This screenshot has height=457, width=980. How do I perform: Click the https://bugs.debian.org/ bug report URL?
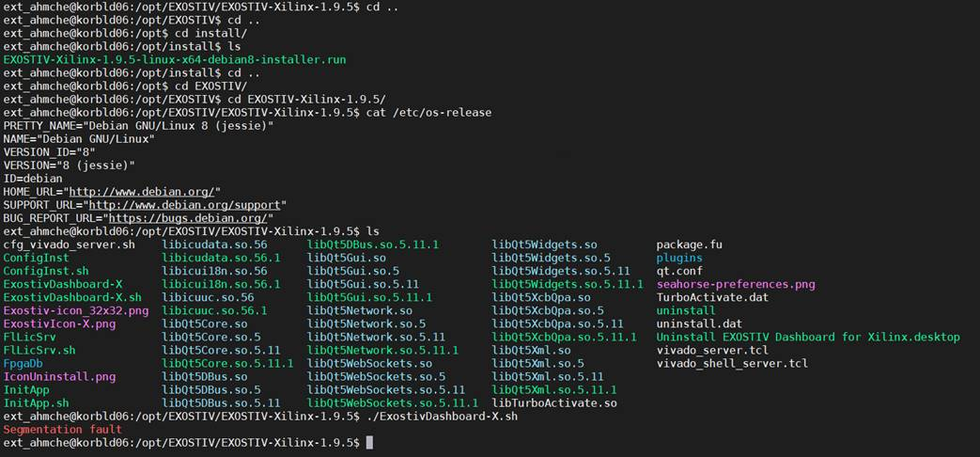click(x=188, y=217)
